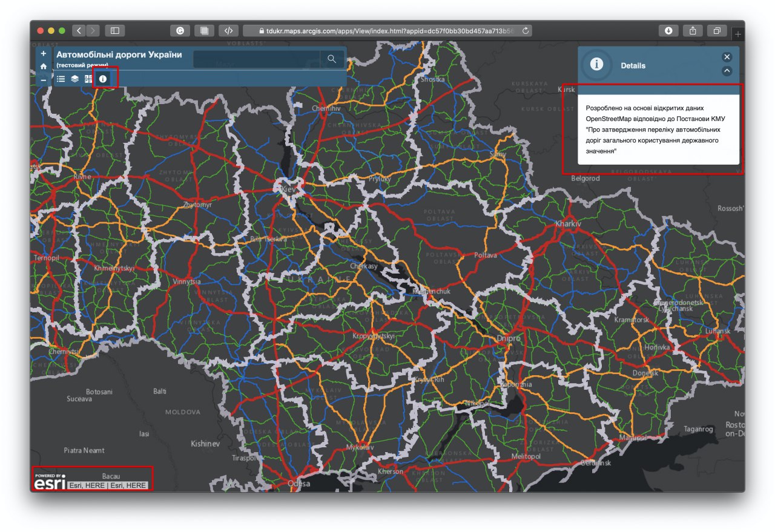This screenshot has height=532, width=775.
Task: Click the Kropyvnytskyi city label on map
Action: [x=374, y=336]
